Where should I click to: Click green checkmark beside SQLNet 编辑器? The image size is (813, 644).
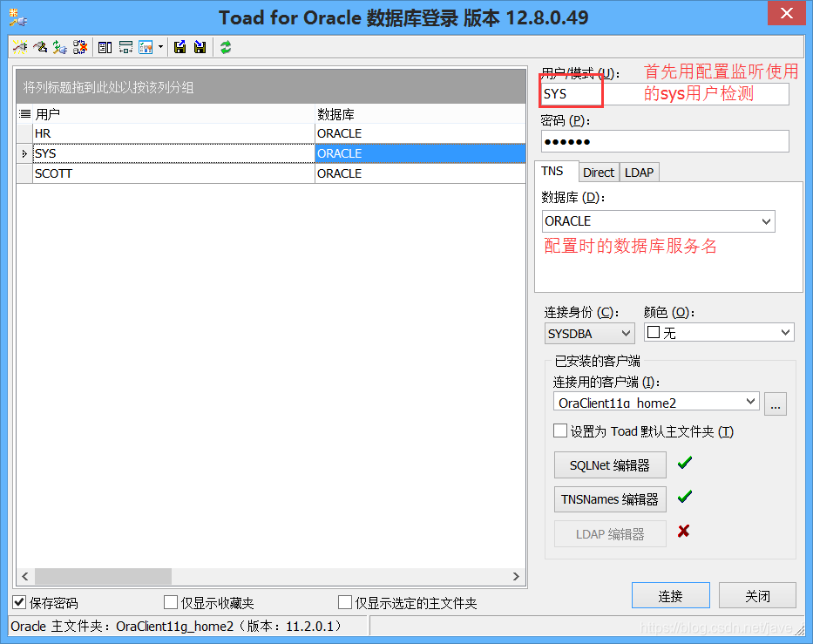[x=684, y=462]
